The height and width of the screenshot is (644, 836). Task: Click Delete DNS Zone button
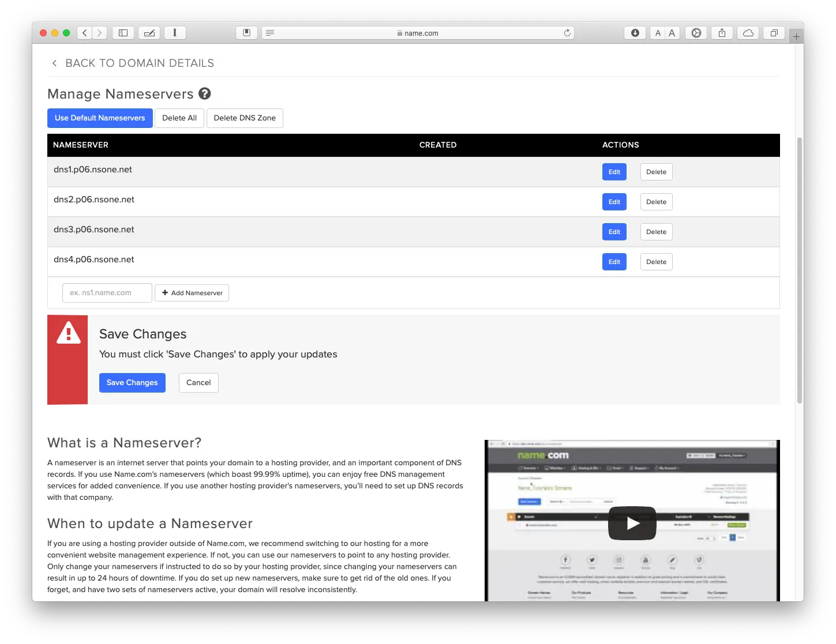[245, 118]
